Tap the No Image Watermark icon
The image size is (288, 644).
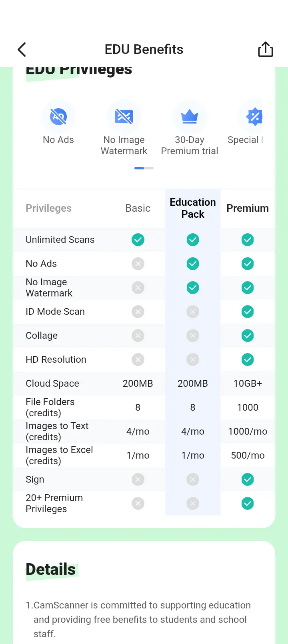tap(124, 117)
